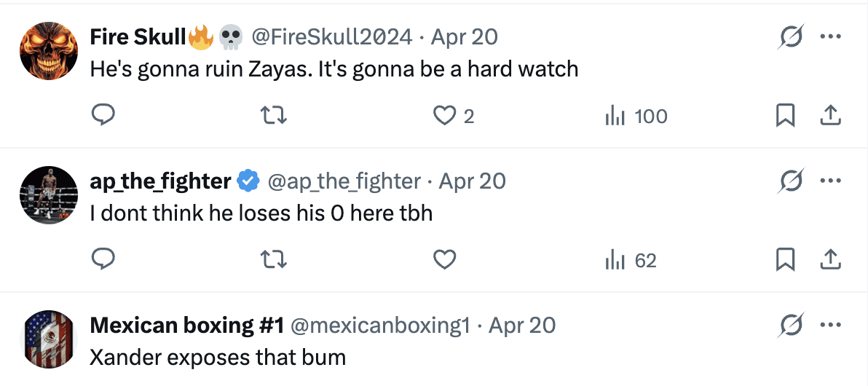Share ap_the_fighter's tweet

point(831,259)
